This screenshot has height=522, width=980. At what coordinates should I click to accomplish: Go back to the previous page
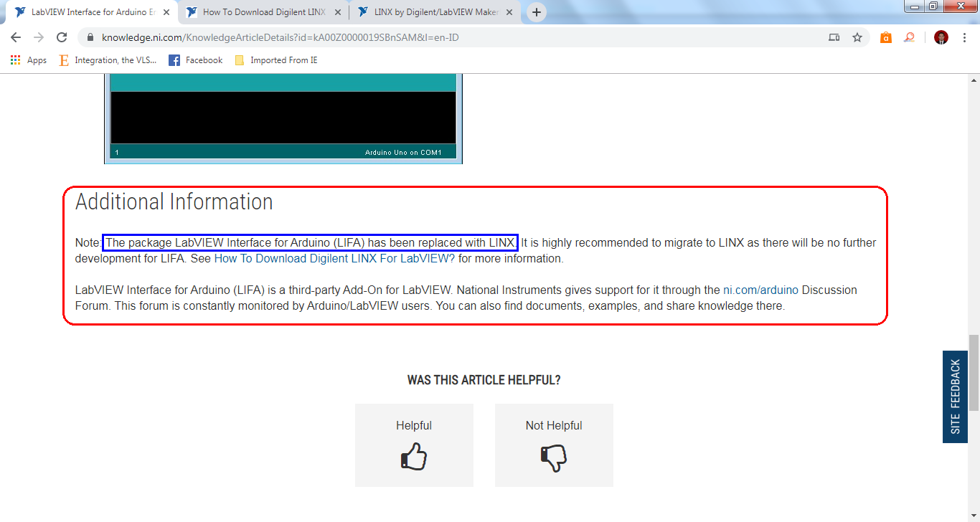click(x=16, y=37)
